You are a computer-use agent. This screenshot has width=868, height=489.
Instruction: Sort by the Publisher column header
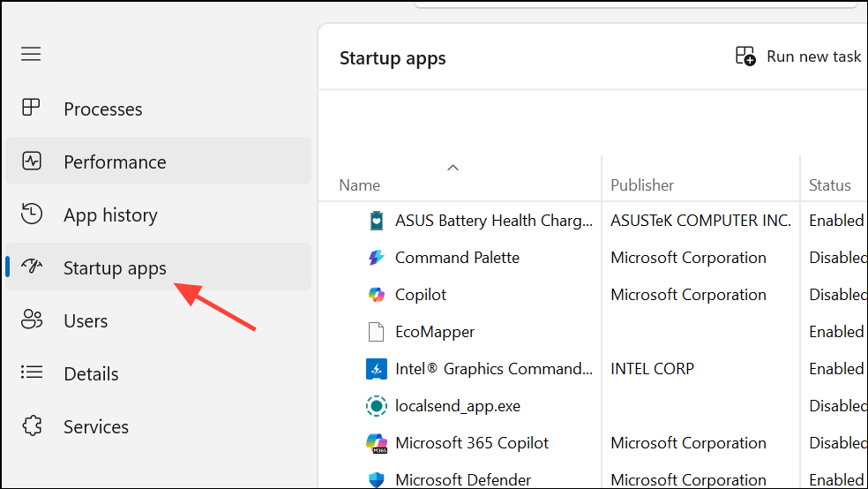(x=642, y=185)
